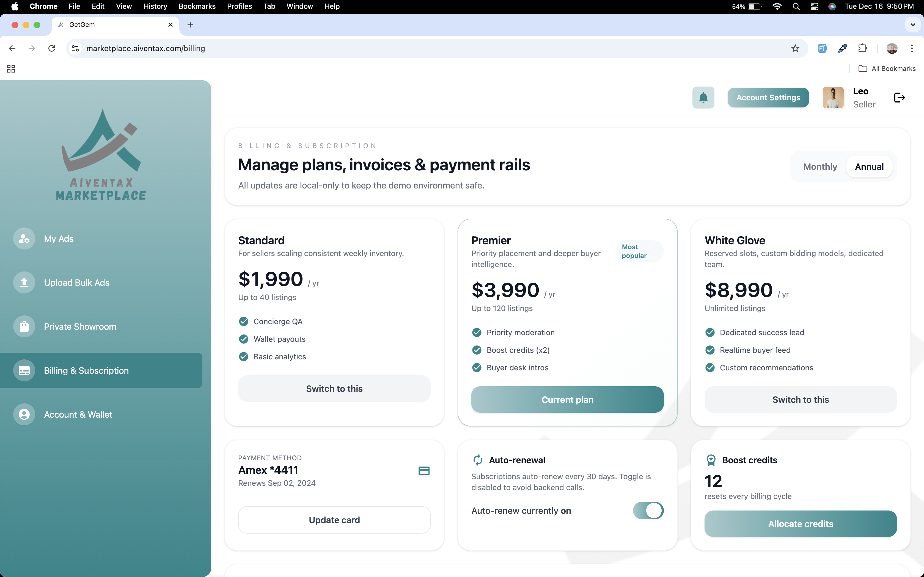Expand Chrome tab search chevron
This screenshot has width=924, height=577.
tap(912, 25)
